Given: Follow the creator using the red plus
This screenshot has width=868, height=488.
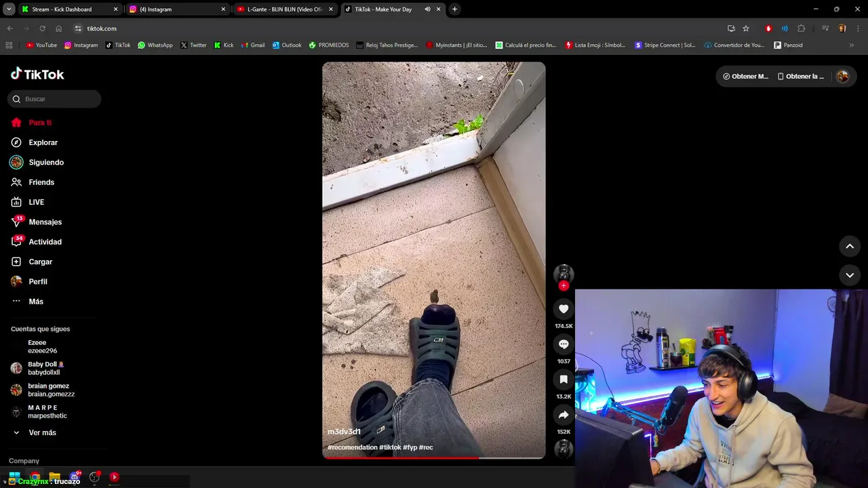Looking at the screenshot, I should point(564,285).
